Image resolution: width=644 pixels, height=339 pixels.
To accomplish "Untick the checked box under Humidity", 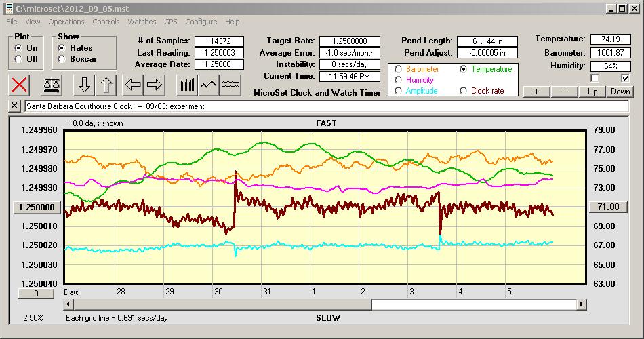I will (625, 78).
